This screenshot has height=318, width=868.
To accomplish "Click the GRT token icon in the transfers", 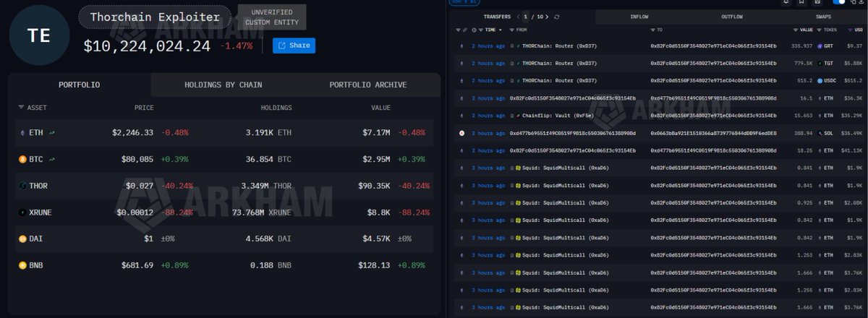I will pos(820,46).
